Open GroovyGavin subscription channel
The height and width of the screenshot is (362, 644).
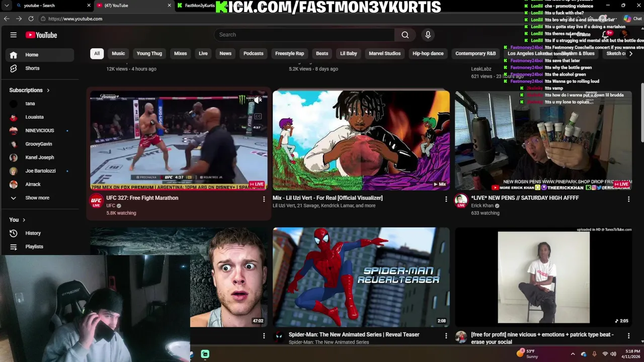point(39,144)
